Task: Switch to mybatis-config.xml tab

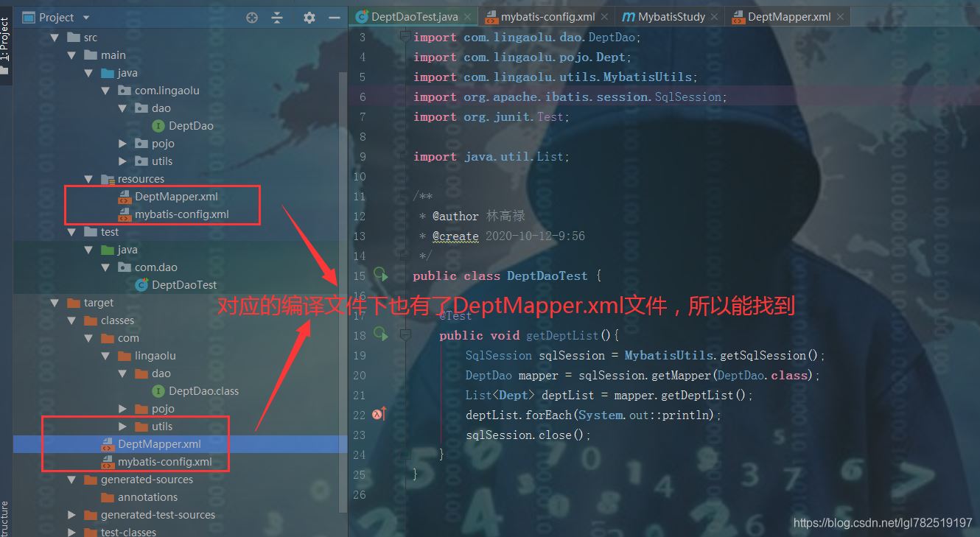Action: (547, 16)
